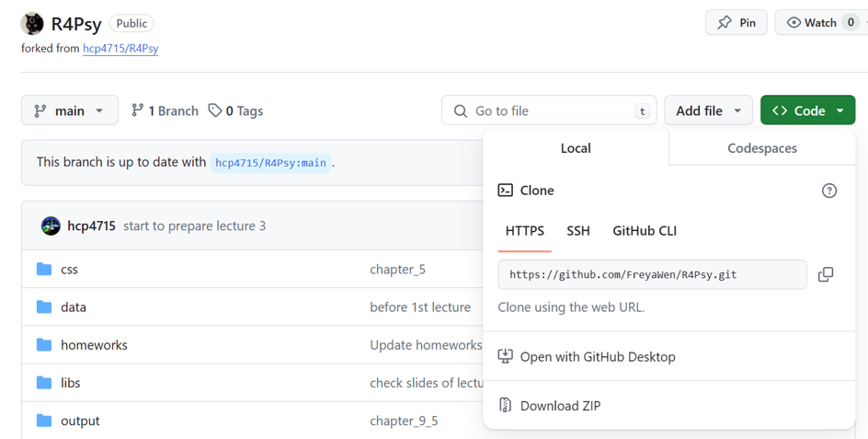Click the Download ZIP option
The image size is (868, 439).
[x=559, y=406]
